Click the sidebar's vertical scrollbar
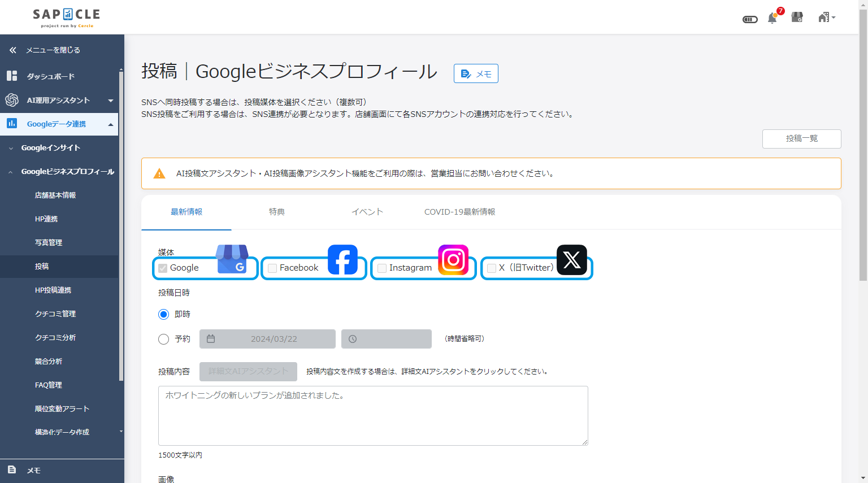Screen dimensions: 868x483 click(121, 226)
